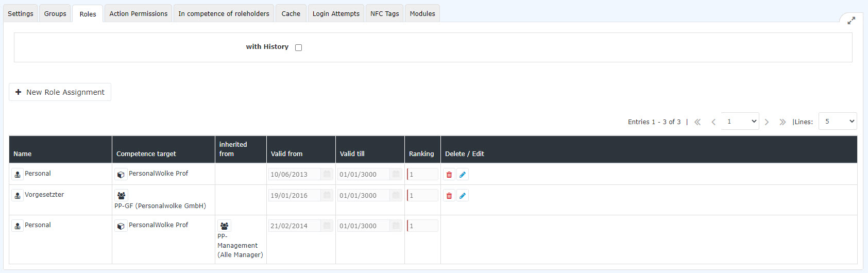This screenshot has height=273, width=868.
Task: Open Valid till calendar in the 10/06/2013 row
Action: point(396,174)
